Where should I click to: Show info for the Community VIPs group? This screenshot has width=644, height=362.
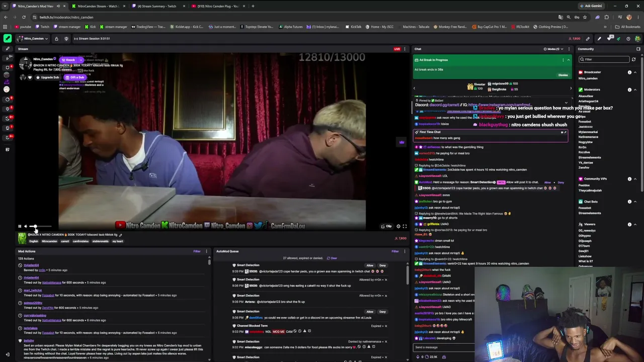pyautogui.click(x=629, y=179)
